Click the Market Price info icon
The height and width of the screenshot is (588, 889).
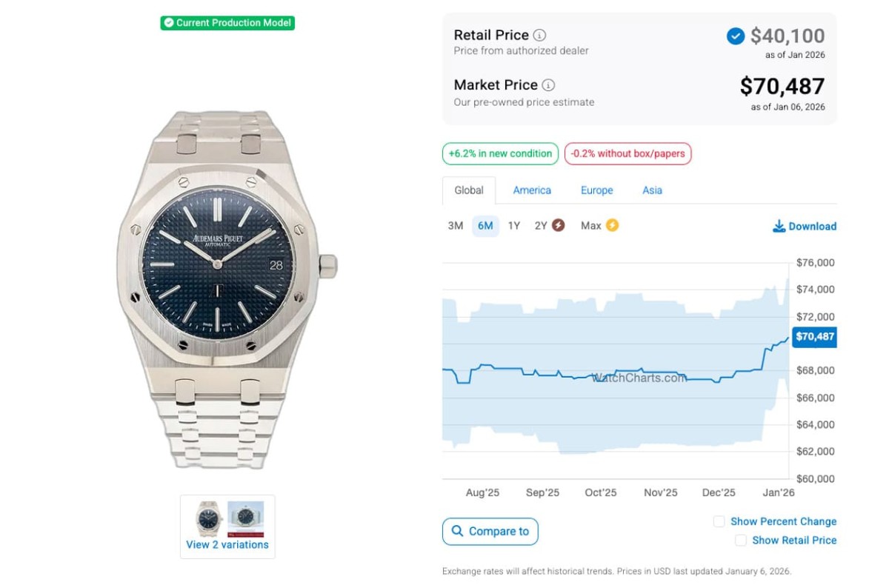pos(548,85)
